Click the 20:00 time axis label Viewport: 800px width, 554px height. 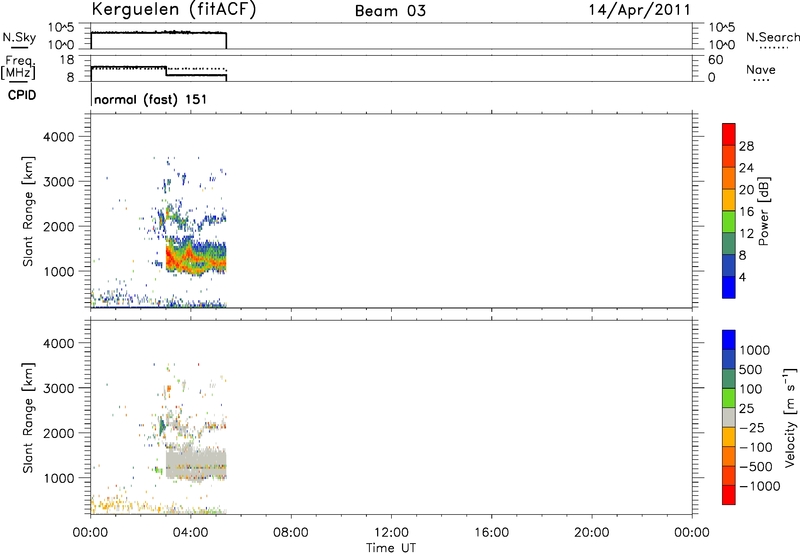pos(592,533)
